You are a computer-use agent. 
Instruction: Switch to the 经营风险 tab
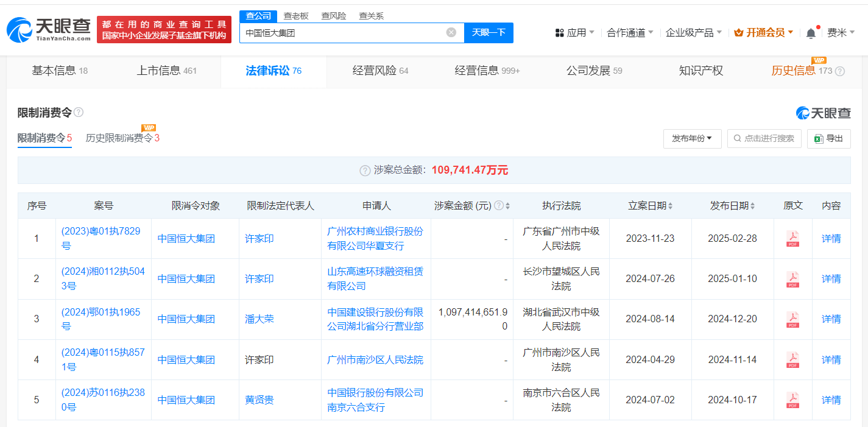tap(380, 71)
